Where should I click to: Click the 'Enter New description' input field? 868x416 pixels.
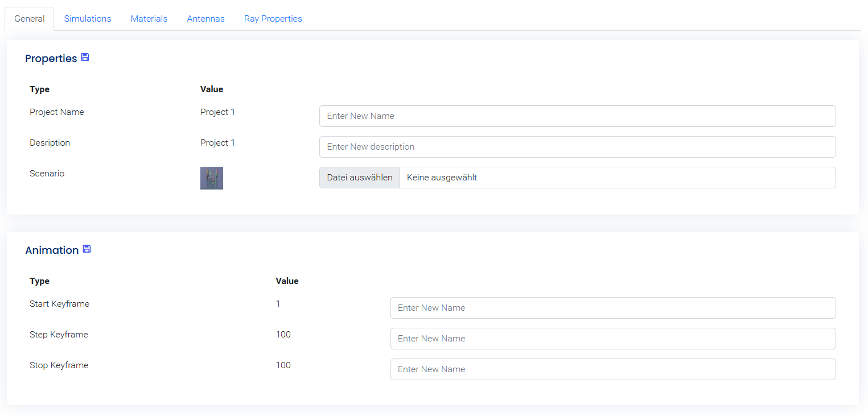click(577, 147)
